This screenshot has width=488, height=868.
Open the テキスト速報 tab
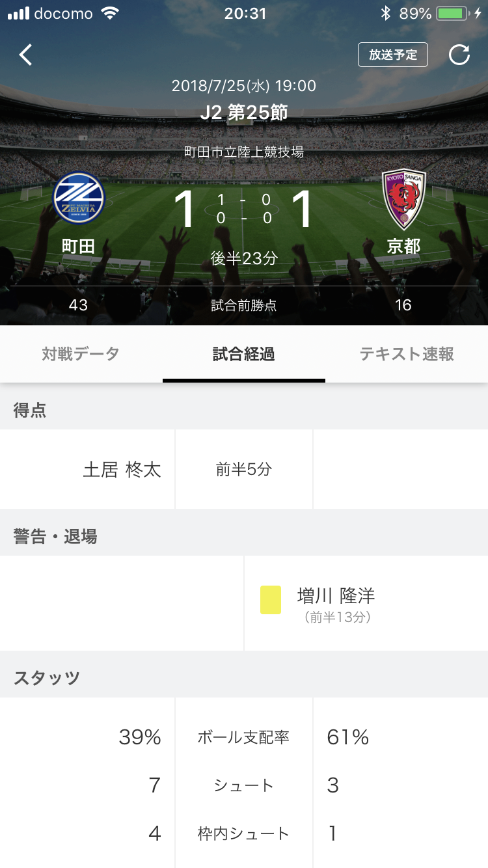(x=407, y=354)
